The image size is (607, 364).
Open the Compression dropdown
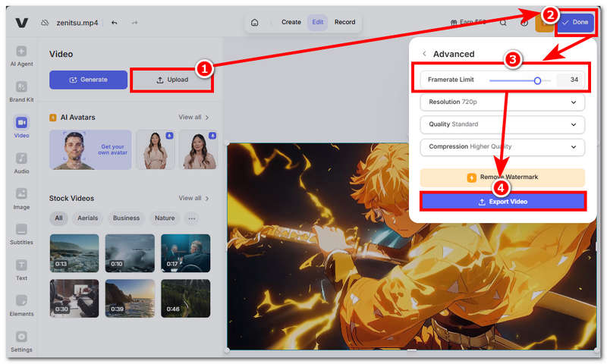click(x=502, y=147)
